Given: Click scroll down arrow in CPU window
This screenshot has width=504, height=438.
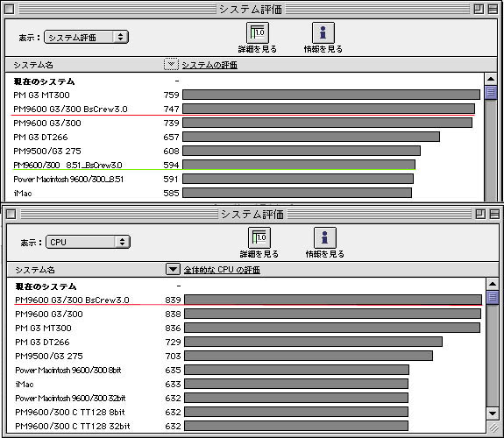Looking at the screenshot, I should [x=493, y=413].
